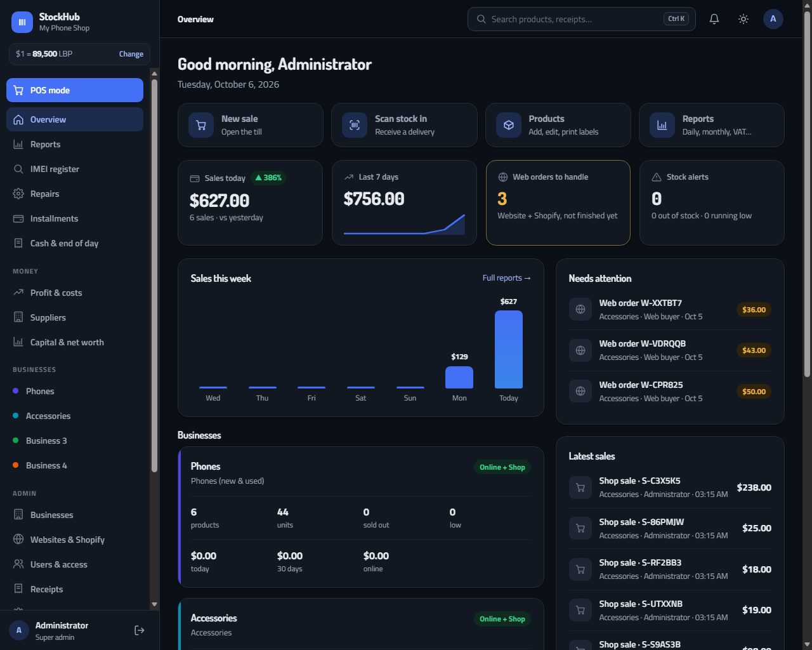Viewport: 812px width, 650px height.
Task: Click the Web orders globe icon
Action: (503, 177)
